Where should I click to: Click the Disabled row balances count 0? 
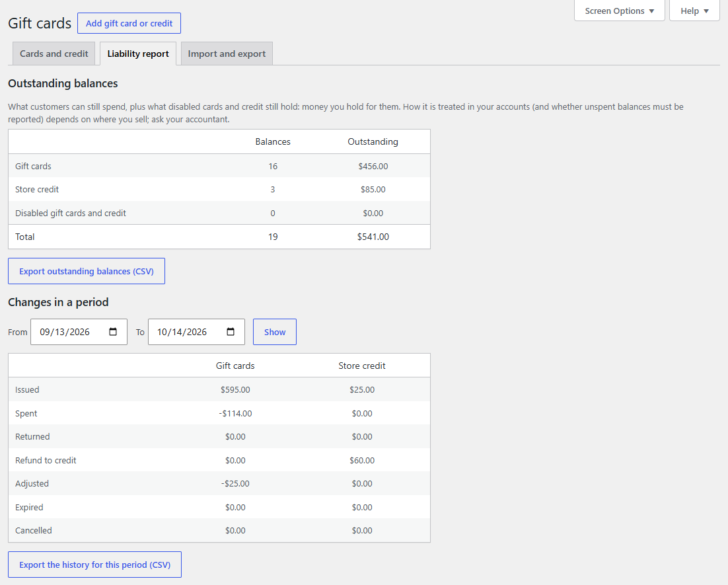click(273, 213)
